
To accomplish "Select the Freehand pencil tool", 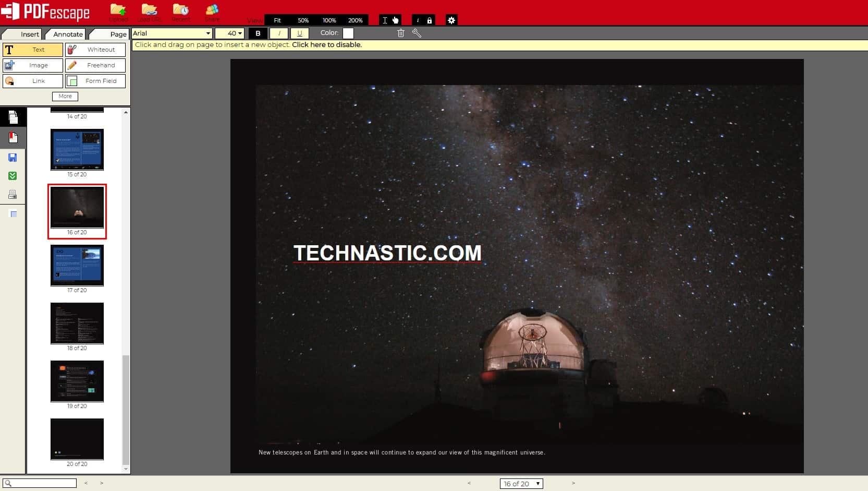I will tap(95, 65).
